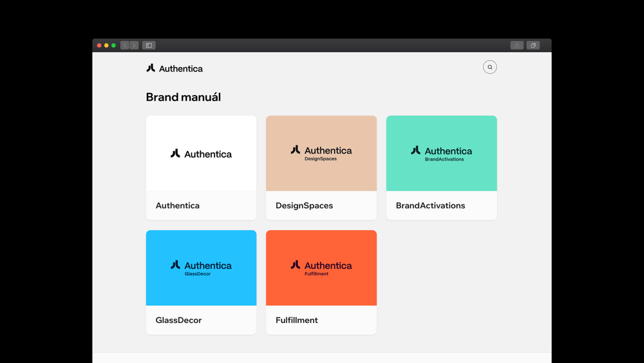Click the browser share button

516,45
